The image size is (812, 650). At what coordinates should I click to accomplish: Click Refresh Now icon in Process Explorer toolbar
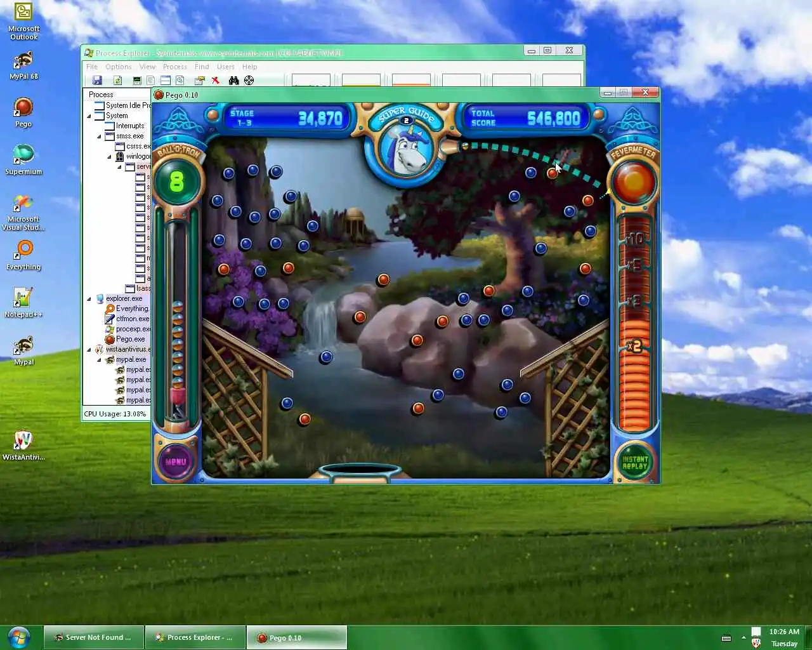point(117,80)
